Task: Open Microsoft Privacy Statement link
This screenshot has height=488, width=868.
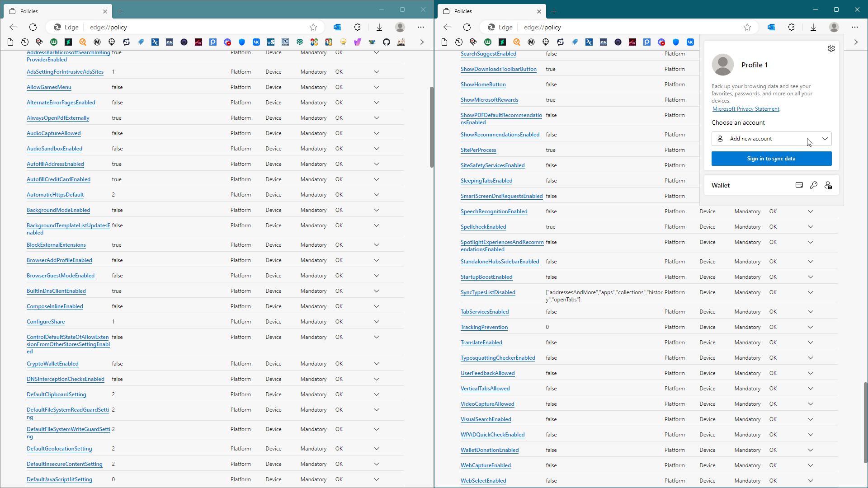Action: [x=745, y=109]
